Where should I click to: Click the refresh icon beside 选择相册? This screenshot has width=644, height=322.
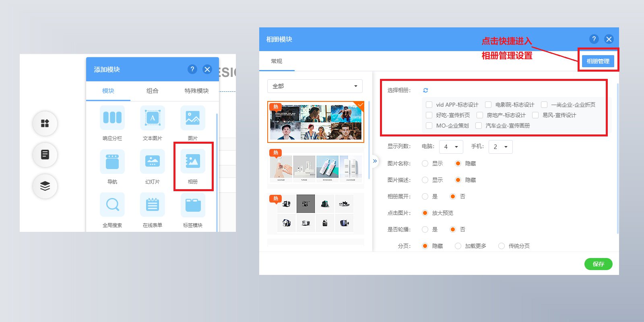coord(425,90)
